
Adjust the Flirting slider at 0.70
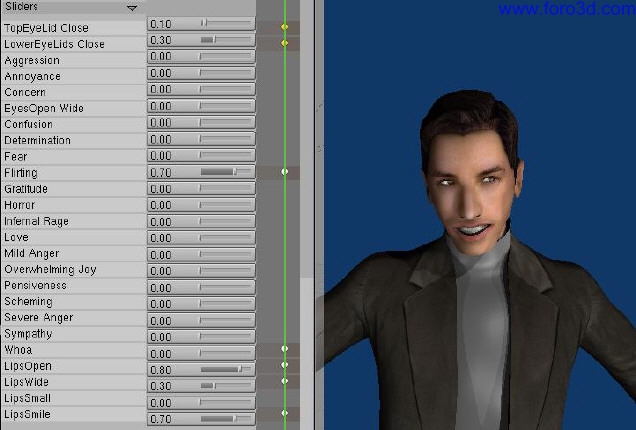click(201, 172)
